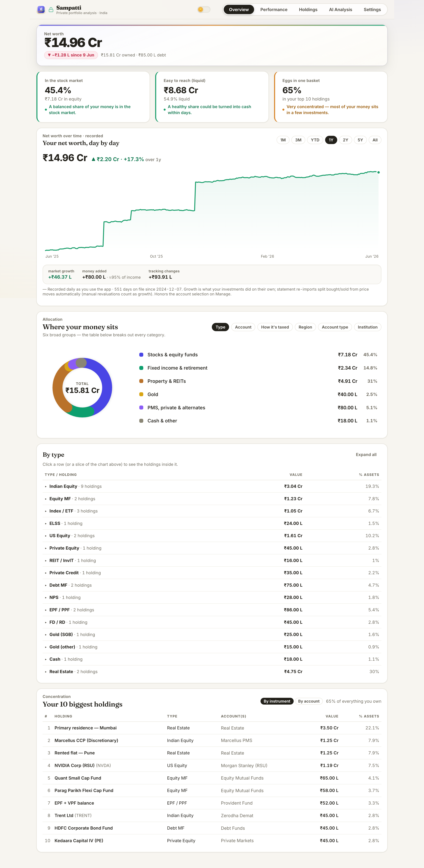Click the orange Property & REITs legend dot

(141, 381)
